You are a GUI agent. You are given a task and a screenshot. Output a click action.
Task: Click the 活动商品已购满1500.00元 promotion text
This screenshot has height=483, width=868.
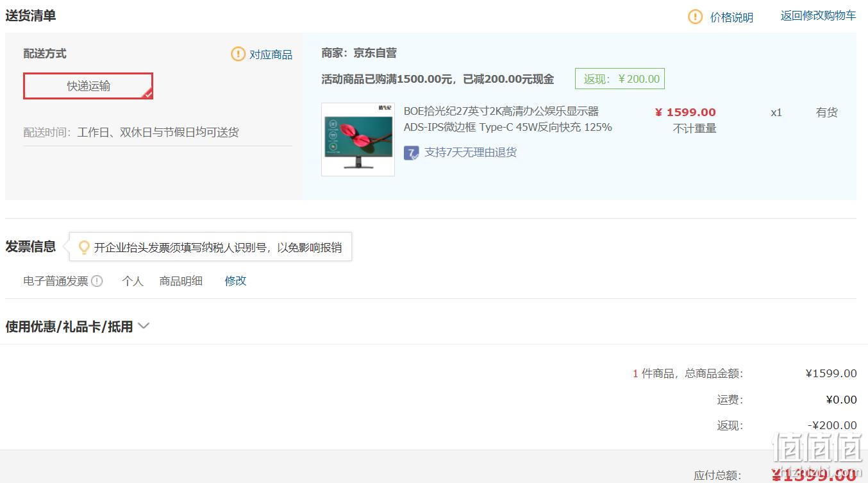coord(438,80)
